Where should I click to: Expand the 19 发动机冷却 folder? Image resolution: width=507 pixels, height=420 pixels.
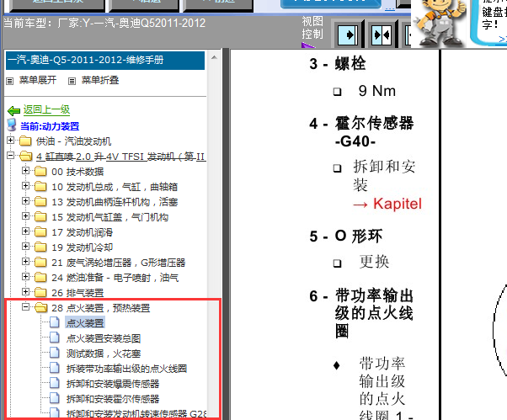25,246
